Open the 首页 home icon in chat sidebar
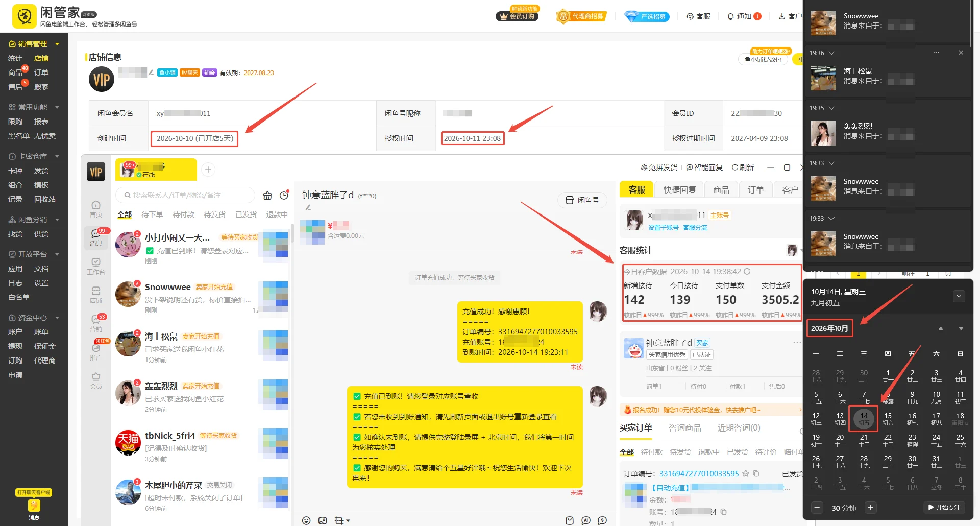This screenshot has width=980, height=526. 96,209
